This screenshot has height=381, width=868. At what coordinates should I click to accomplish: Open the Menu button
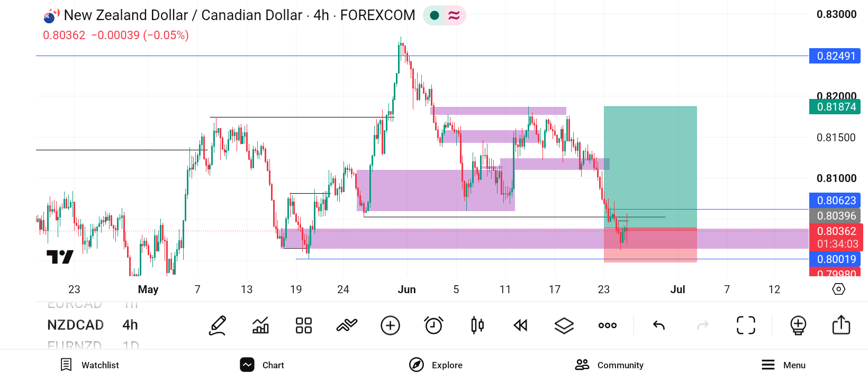pos(783,365)
